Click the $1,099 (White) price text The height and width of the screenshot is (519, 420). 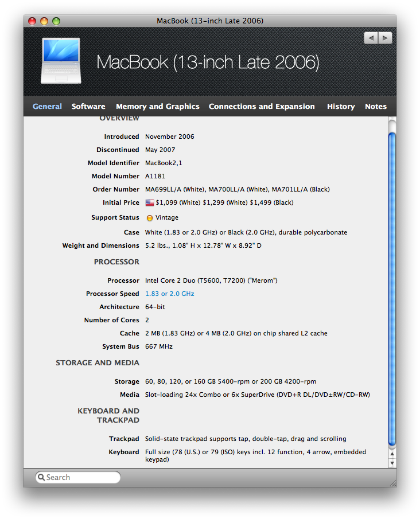[x=178, y=202]
